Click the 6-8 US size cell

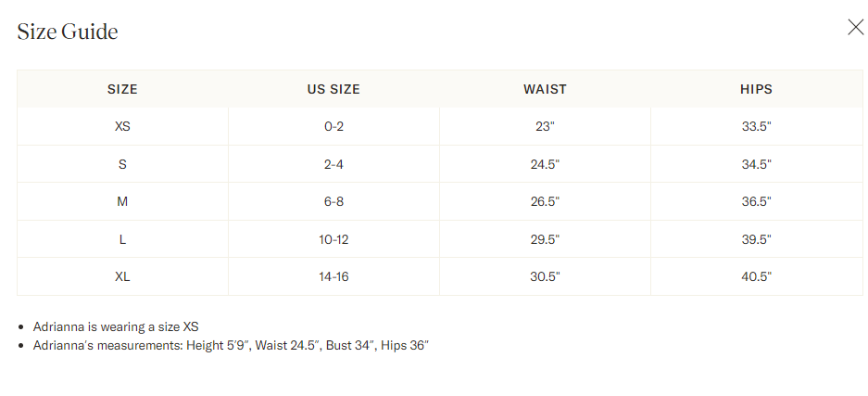pos(333,201)
